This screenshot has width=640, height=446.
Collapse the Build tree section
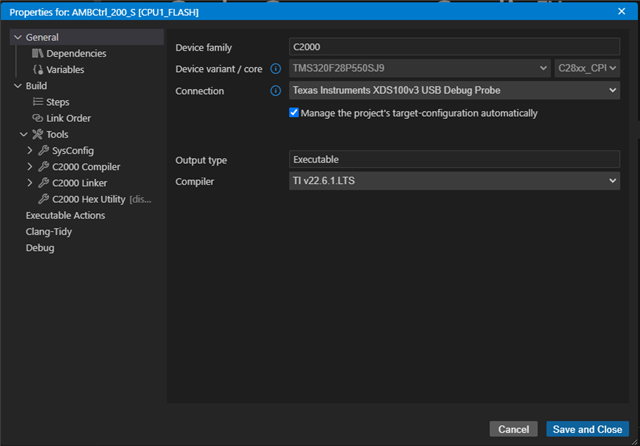click(18, 86)
